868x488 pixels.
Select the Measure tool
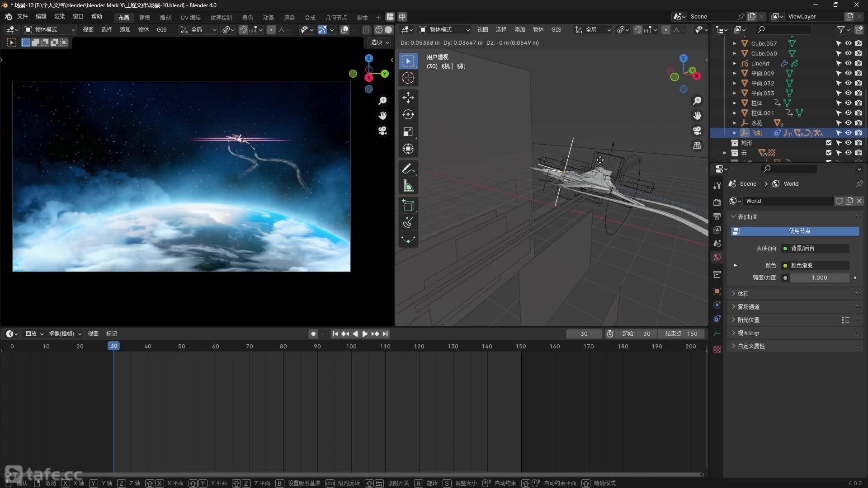click(408, 186)
